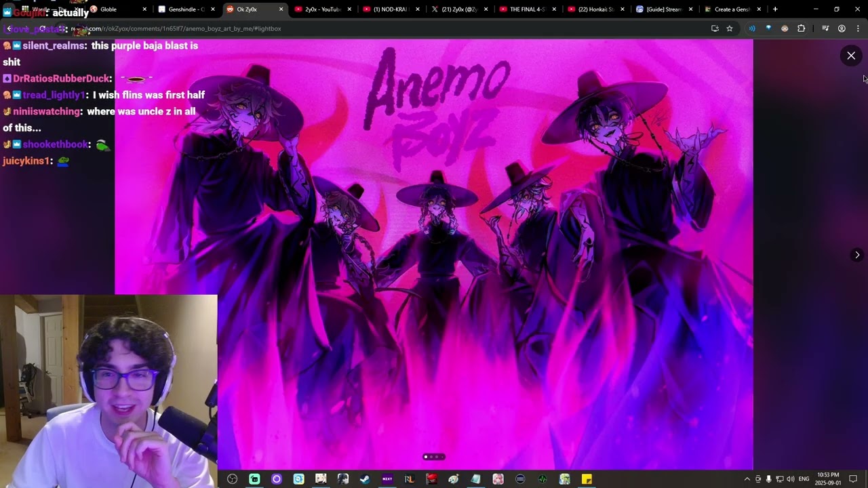
Task: Click username shookethbook in chat
Action: pos(56,144)
